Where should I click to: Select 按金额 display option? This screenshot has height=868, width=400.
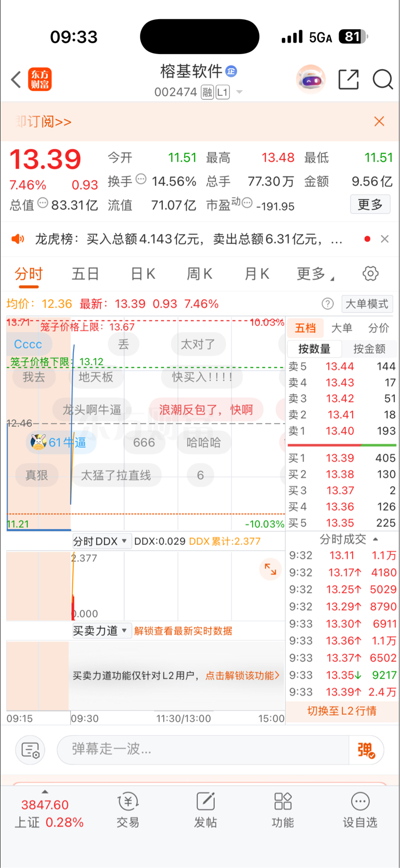tap(369, 349)
